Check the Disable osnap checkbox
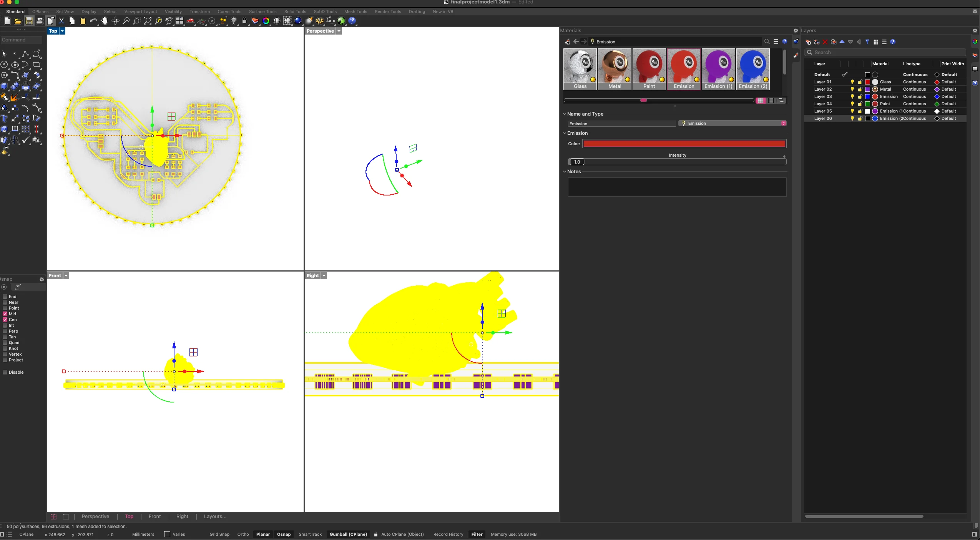The width and height of the screenshot is (980, 540). pyautogui.click(x=5, y=372)
